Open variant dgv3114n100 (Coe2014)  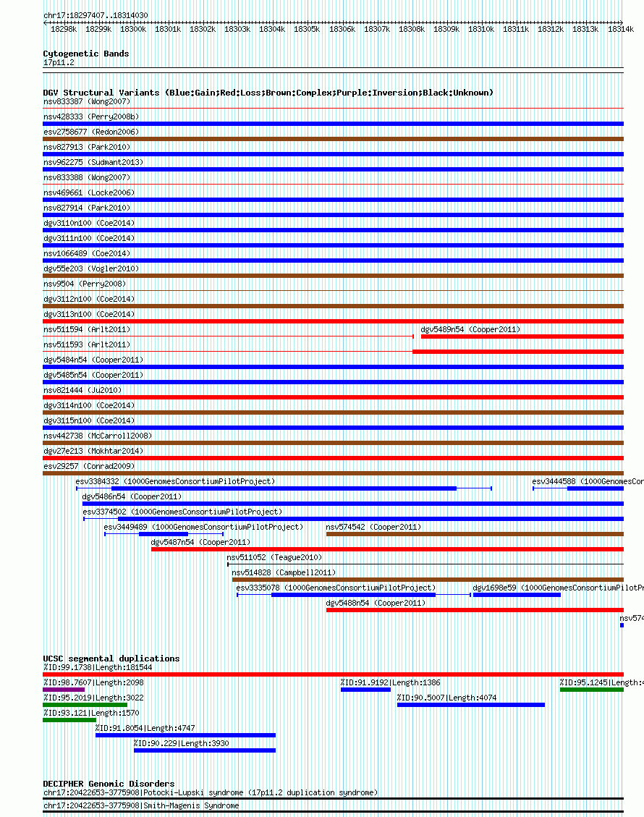coord(89,405)
